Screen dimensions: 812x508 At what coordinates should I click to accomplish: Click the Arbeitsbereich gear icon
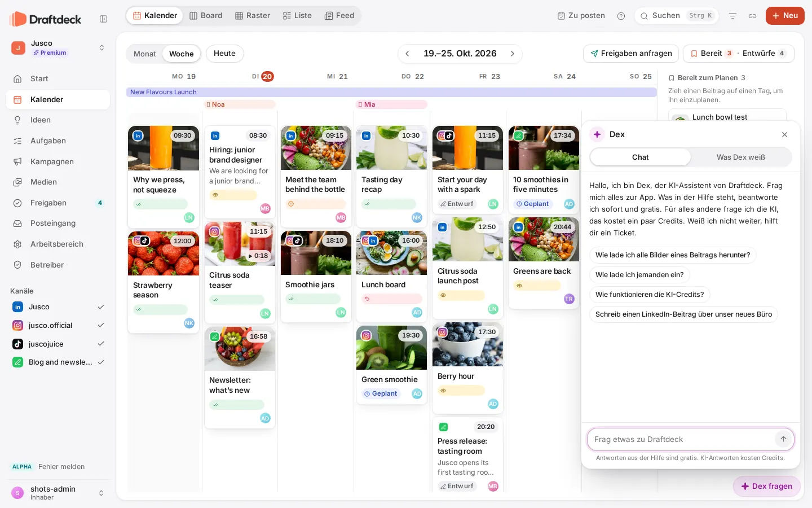(17, 244)
